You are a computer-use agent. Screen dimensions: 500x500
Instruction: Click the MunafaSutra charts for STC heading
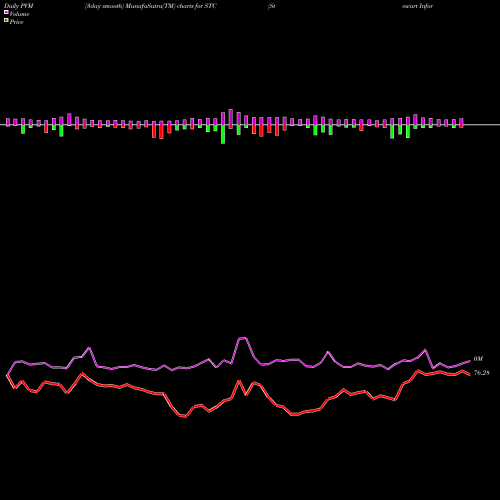(151, 6)
